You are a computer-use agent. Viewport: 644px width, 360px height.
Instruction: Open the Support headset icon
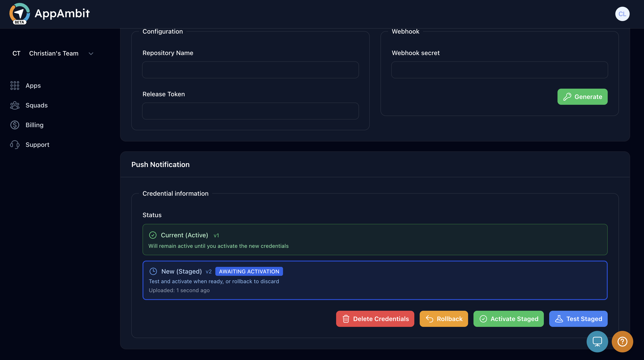15,145
